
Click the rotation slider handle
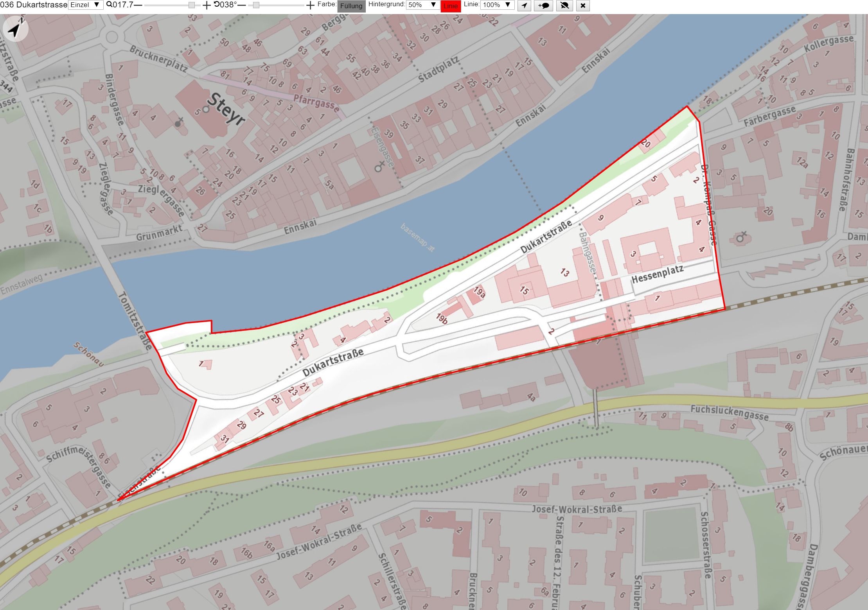[x=256, y=5]
